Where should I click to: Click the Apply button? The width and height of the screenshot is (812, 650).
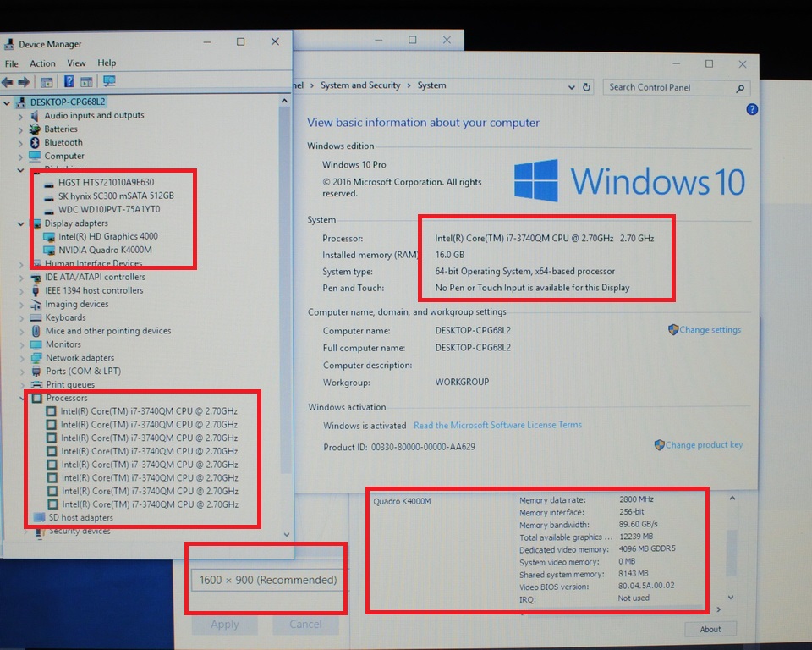pyautogui.click(x=225, y=625)
